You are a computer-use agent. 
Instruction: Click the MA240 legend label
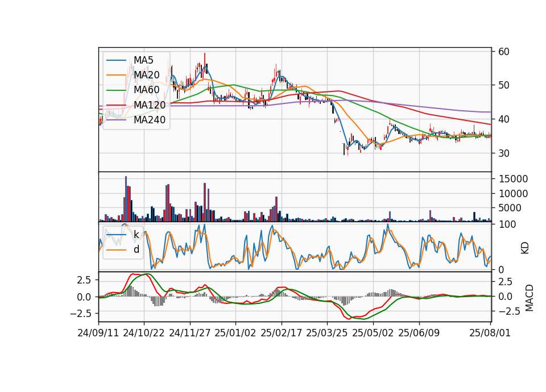[150, 120]
